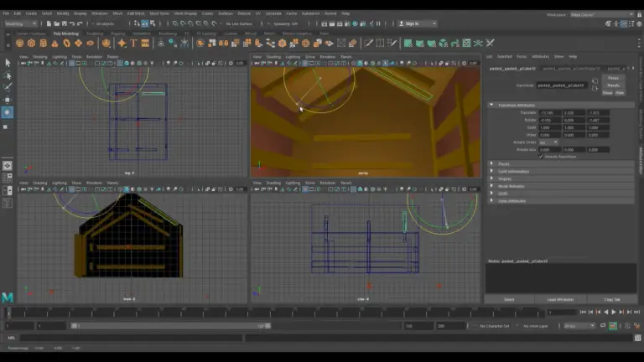Click the Save Scene icon
644x362 pixels.
coord(64,23)
